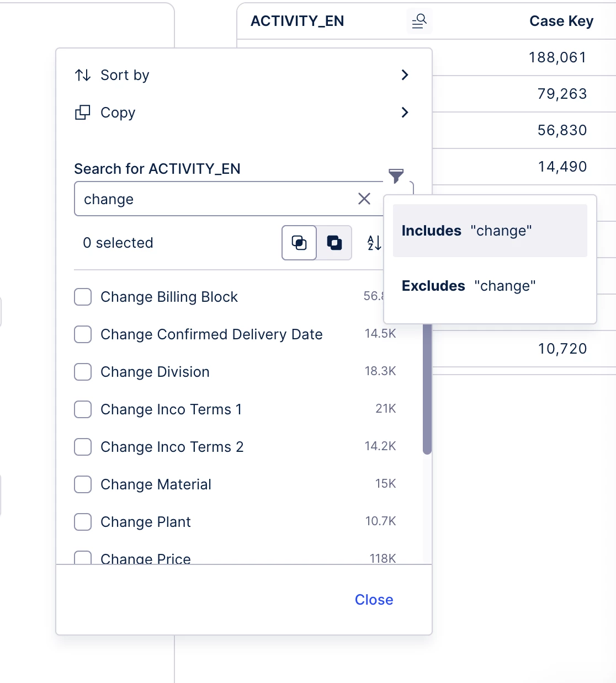Click the select all matching items icon

coord(299,243)
